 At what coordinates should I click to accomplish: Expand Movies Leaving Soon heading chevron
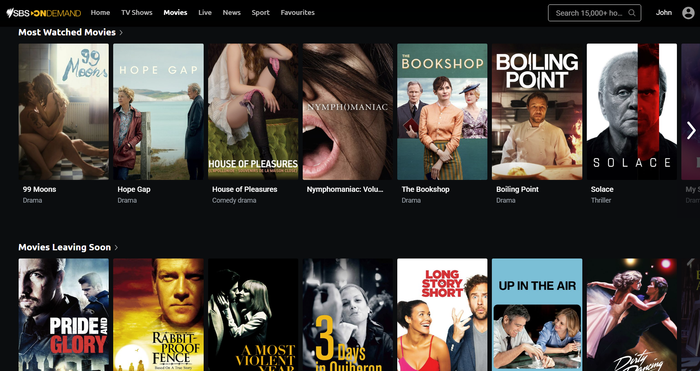pos(116,247)
